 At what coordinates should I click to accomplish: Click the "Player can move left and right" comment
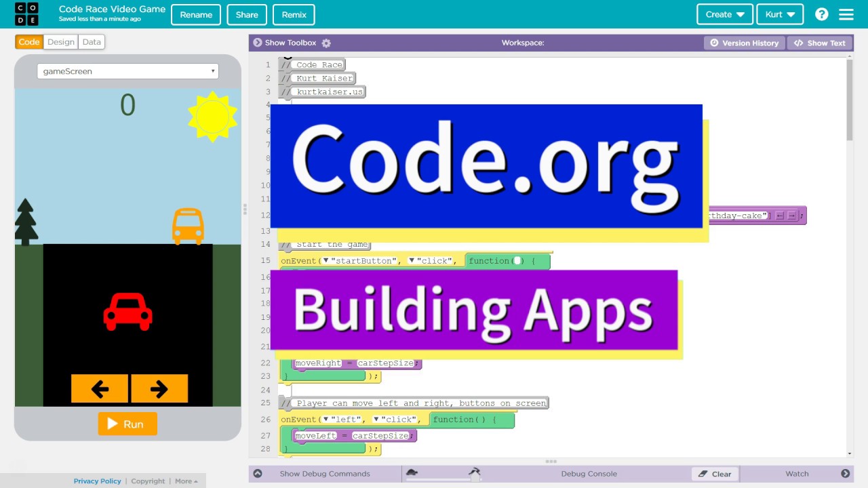click(x=414, y=403)
